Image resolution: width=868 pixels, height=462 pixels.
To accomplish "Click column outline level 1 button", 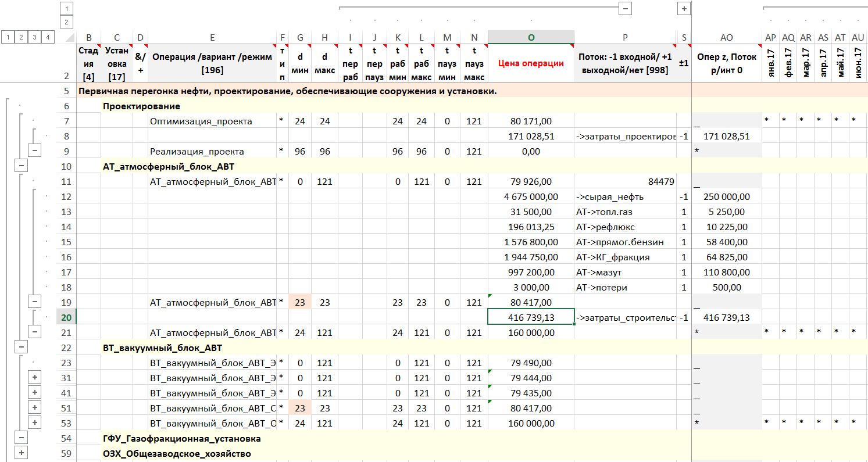I will (x=67, y=8).
